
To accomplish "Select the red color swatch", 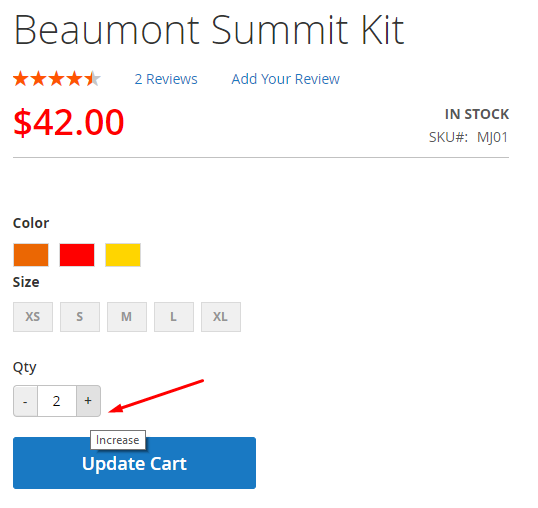I will (x=77, y=255).
